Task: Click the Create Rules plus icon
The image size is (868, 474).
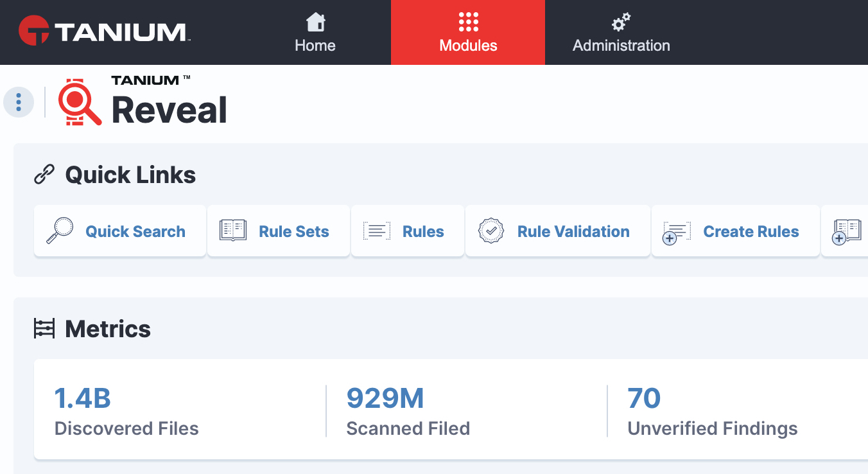Action: pos(677,233)
